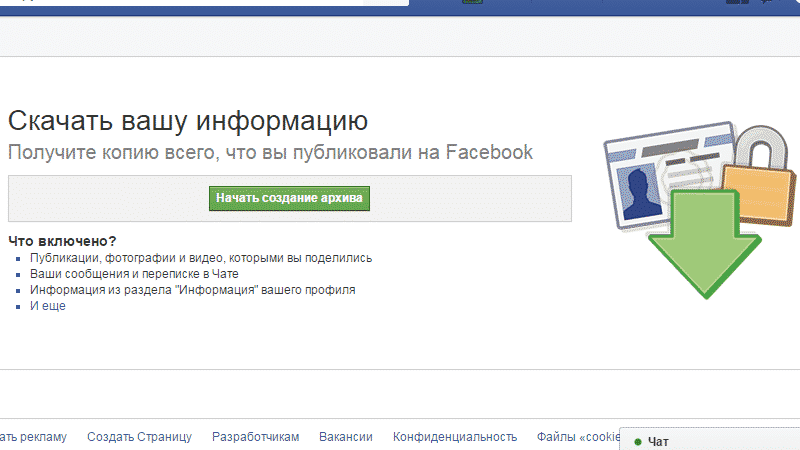The height and width of the screenshot is (450, 800).
Task: Click the heading "Скачать вашу информацию"
Action: point(188,121)
